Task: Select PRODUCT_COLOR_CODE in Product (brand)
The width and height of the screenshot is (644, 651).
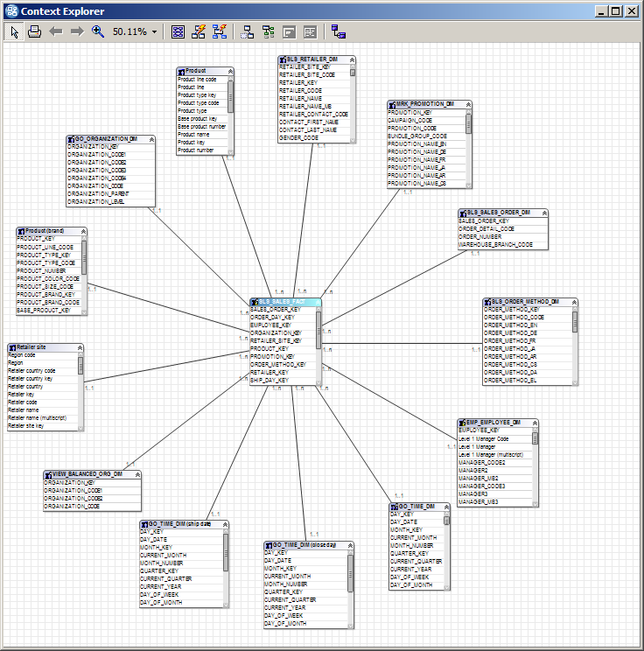Action: click(48, 278)
